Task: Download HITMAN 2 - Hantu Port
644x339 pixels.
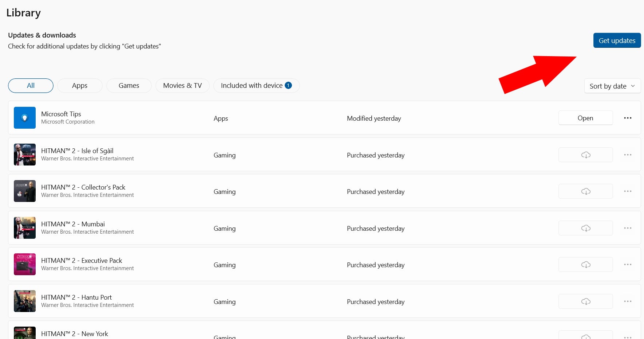Action: point(585,301)
